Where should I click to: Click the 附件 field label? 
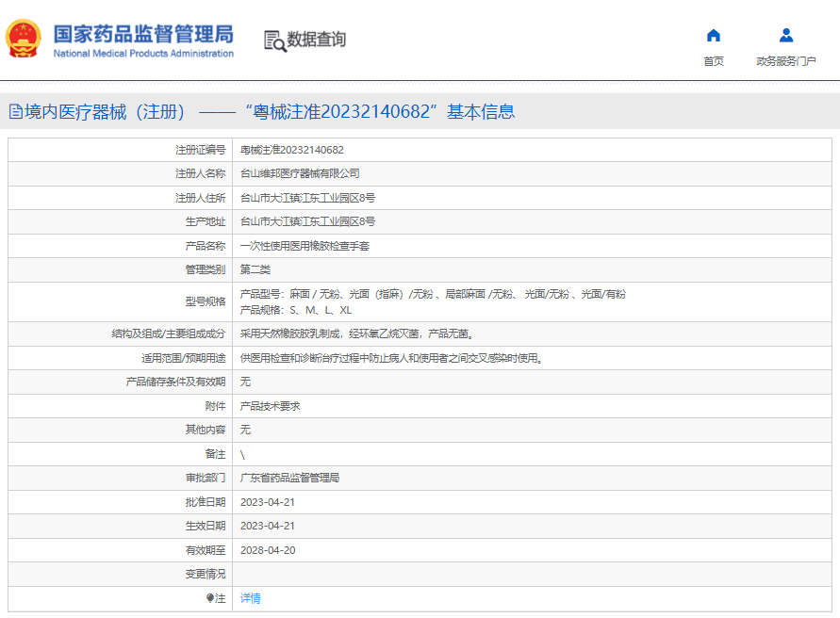point(215,406)
